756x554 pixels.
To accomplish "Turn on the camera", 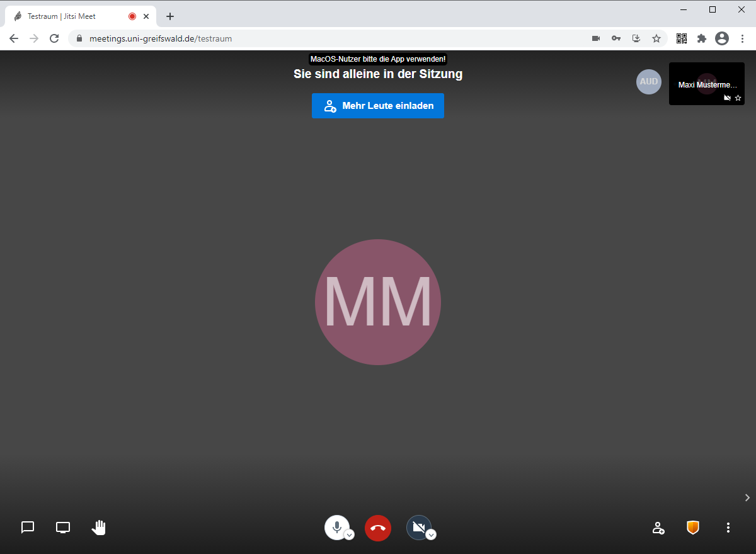I will pyautogui.click(x=418, y=527).
